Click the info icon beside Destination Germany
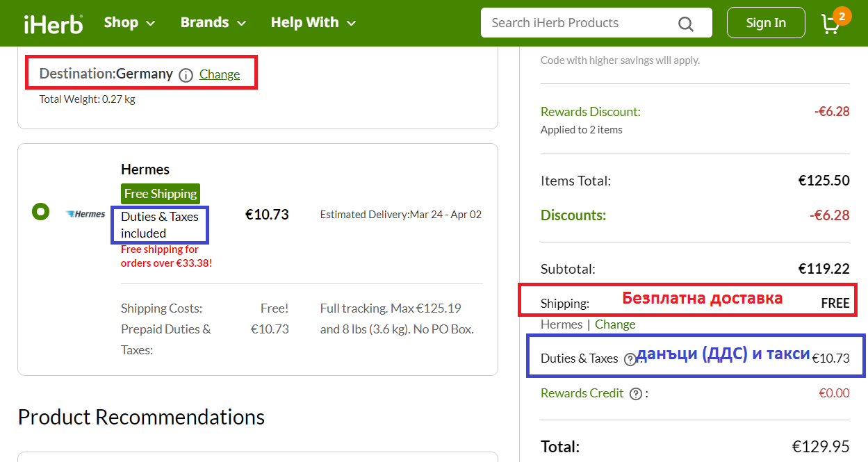Screen dimensions: 868x462 click(186, 75)
